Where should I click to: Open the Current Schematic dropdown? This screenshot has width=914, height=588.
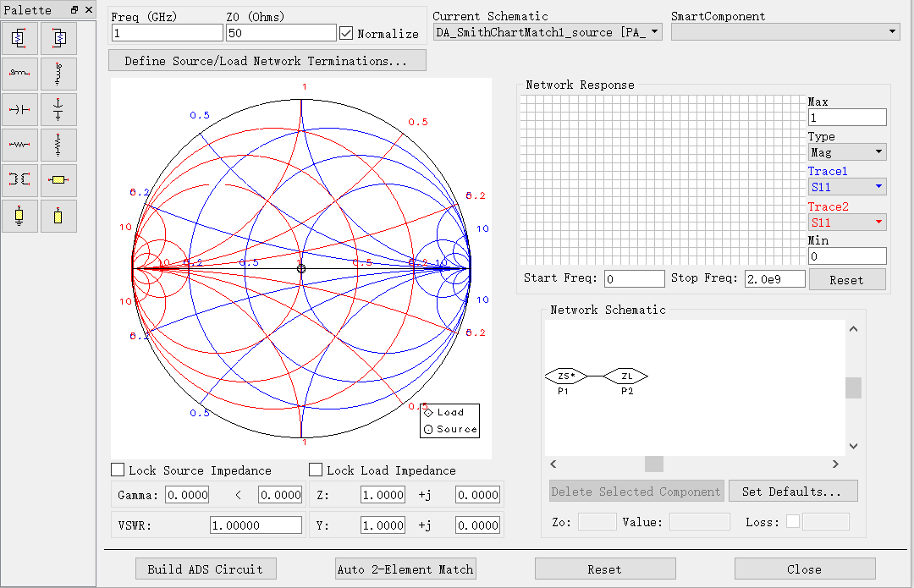548,32
